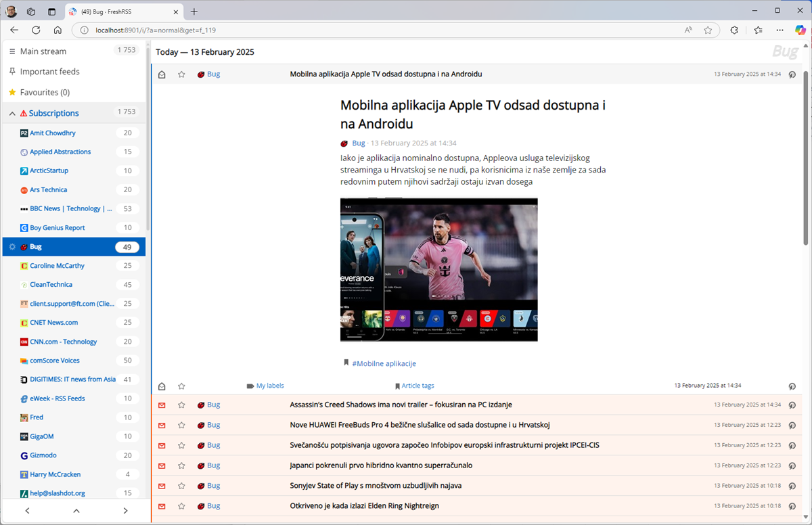Open browser Settings and more menu

780,30
